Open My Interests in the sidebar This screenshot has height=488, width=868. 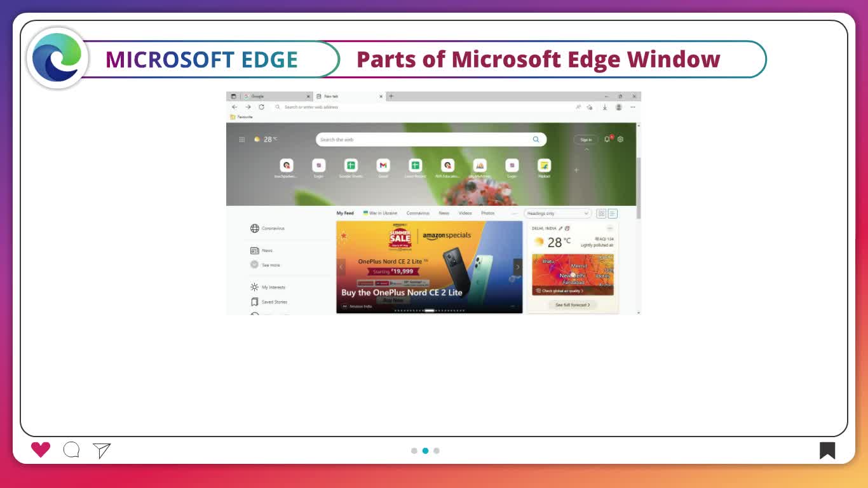pyautogui.click(x=268, y=287)
